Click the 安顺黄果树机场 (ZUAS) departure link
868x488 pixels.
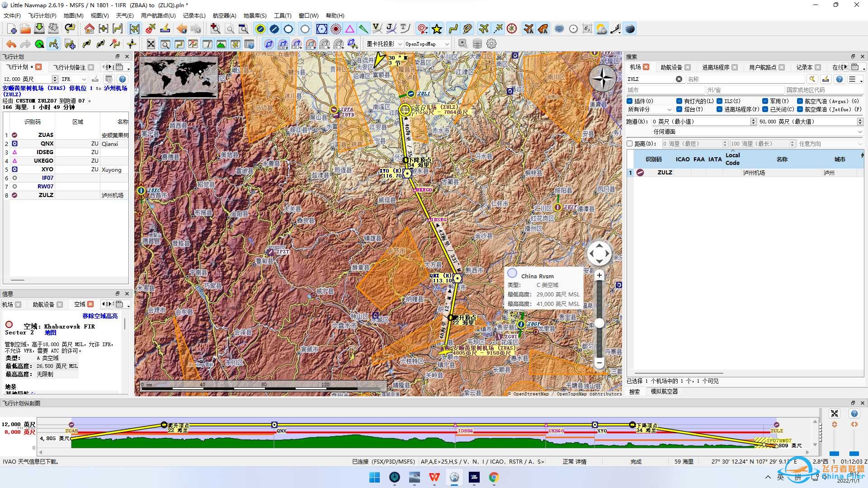point(34,89)
